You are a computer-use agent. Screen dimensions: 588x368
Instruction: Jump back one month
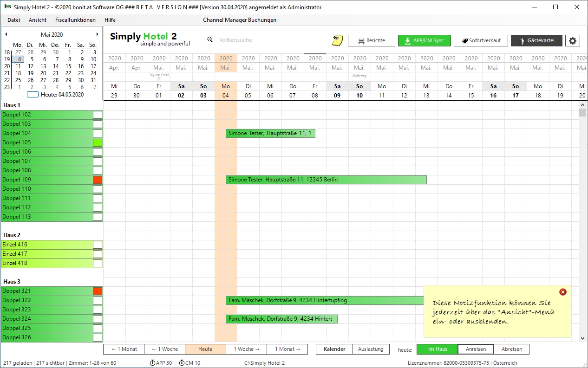[124, 349]
